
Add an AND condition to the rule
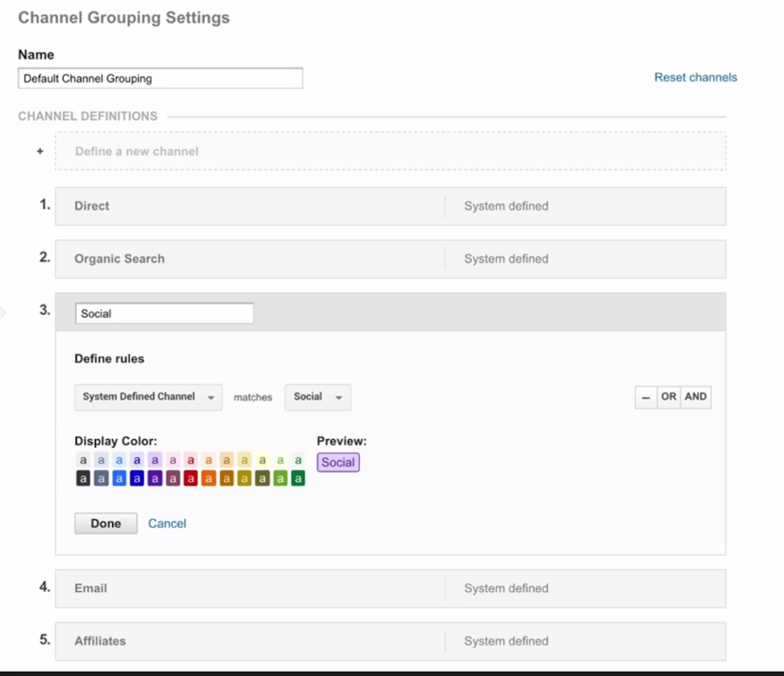tap(695, 397)
